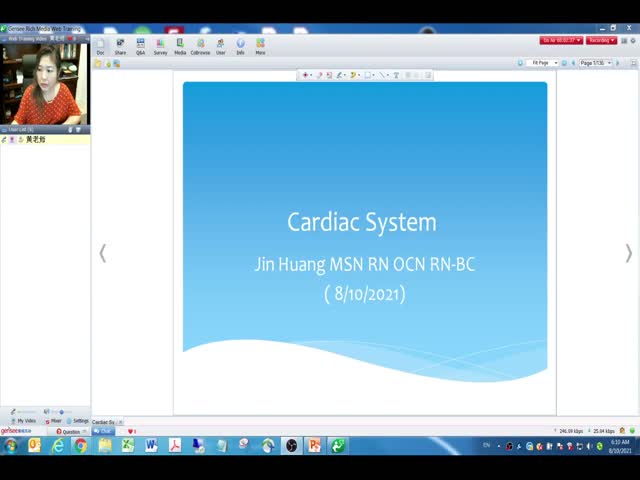Click My Video button
The width and height of the screenshot is (640, 480).
point(24,421)
